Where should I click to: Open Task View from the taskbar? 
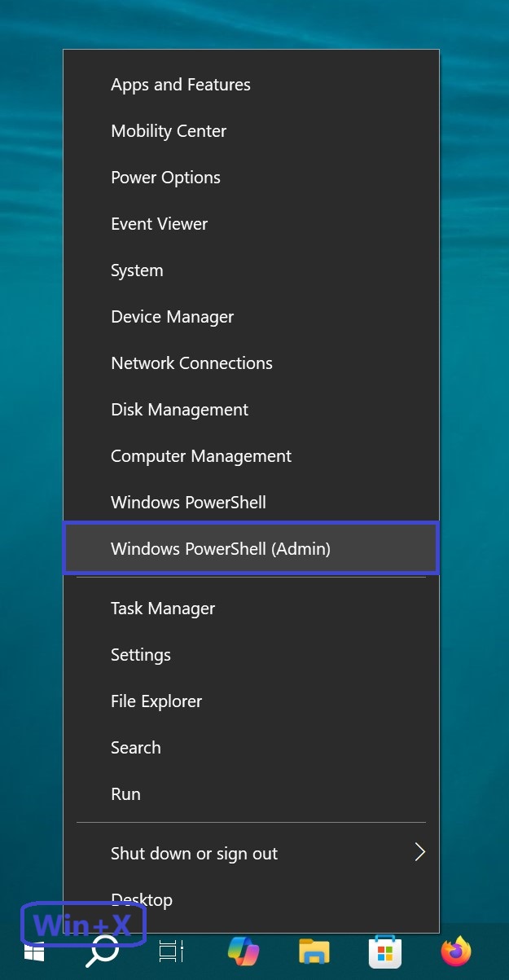(x=172, y=951)
